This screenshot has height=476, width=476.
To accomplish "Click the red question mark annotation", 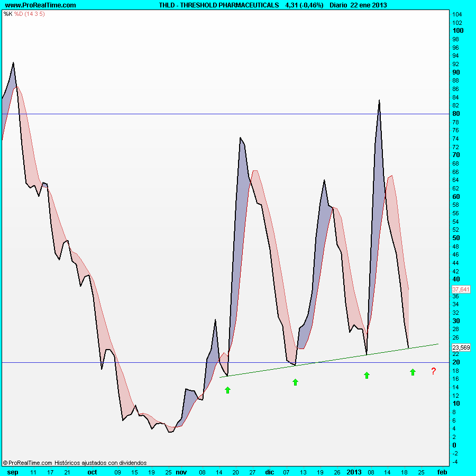I will coord(434,371).
